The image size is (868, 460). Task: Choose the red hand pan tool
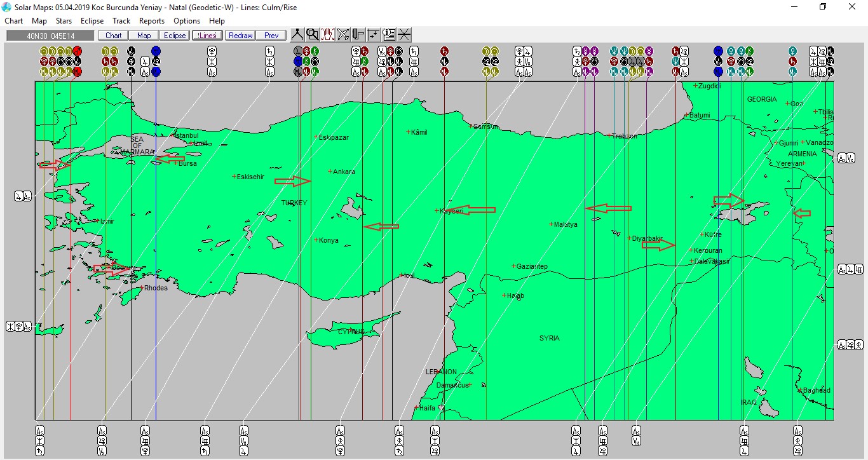point(328,35)
